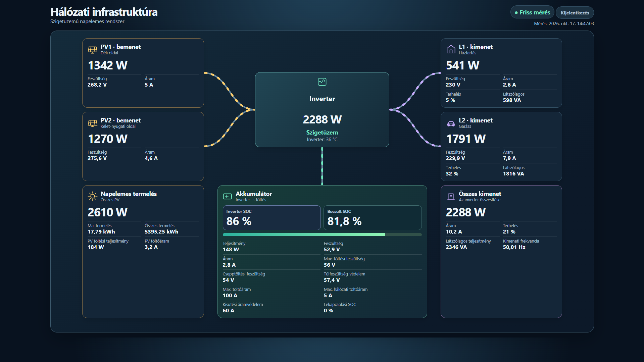This screenshot has height=362, width=644.
Task: Click Kisütési áramvédelem 60 A
Action: click(x=229, y=311)
